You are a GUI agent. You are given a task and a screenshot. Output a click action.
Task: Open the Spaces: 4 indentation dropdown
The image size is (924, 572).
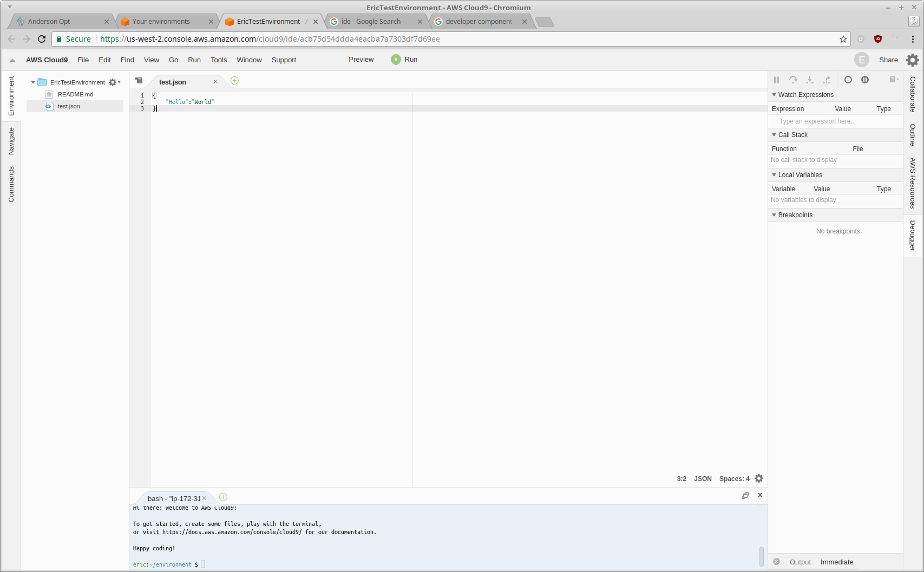click(734, 479)
